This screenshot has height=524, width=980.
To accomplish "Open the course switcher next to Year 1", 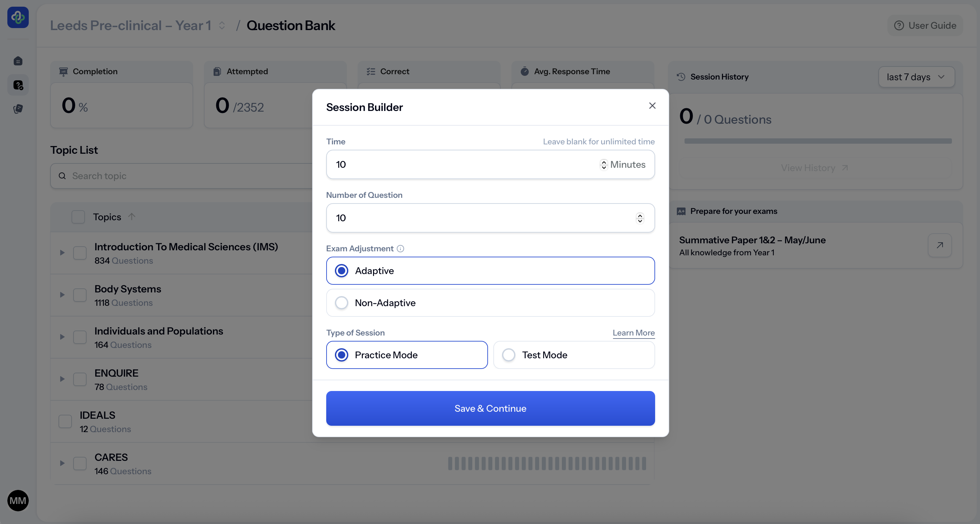I will 222,25.
